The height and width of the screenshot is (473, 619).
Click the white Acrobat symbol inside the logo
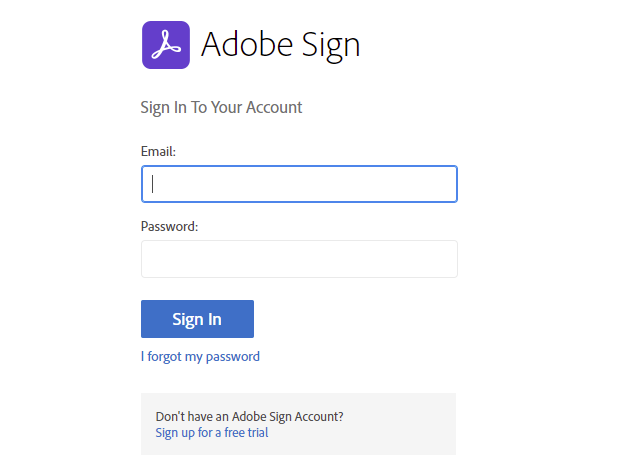click(166, 46)
